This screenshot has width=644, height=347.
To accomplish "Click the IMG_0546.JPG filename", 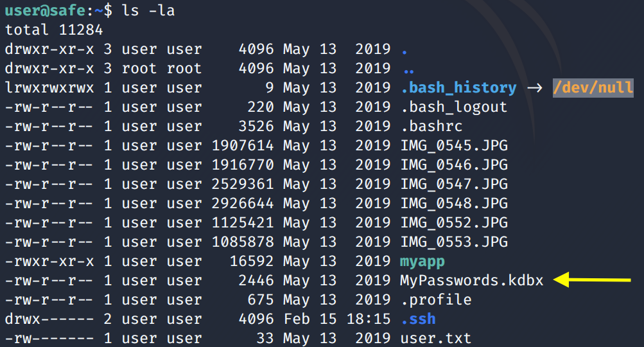I will pyautogui.click(x=453, y=165).
